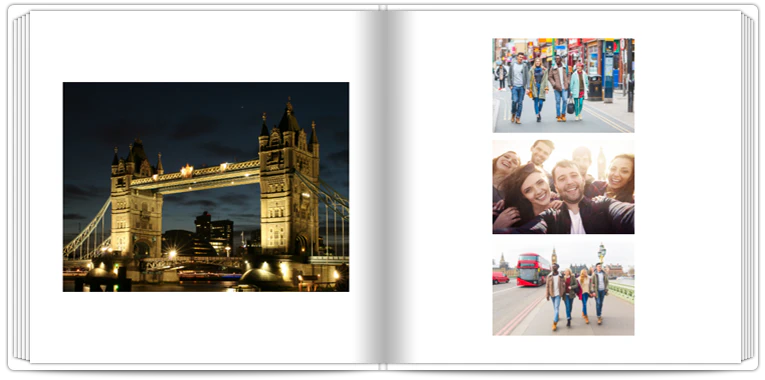765x380 pixels.
Task: Select the red bus bridge photo
Action: pyautogui.click(x=564, y=288)
